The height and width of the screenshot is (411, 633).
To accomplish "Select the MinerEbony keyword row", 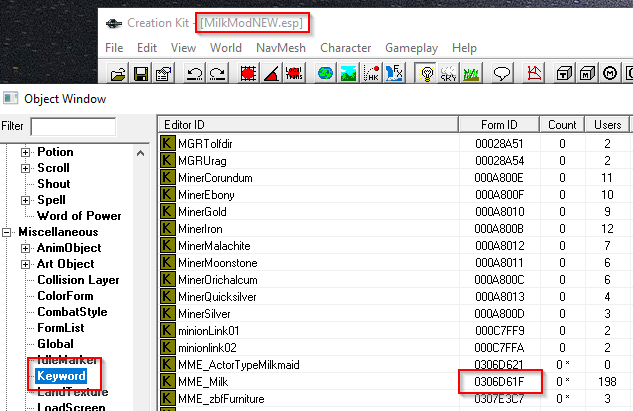I will (394, 195).
